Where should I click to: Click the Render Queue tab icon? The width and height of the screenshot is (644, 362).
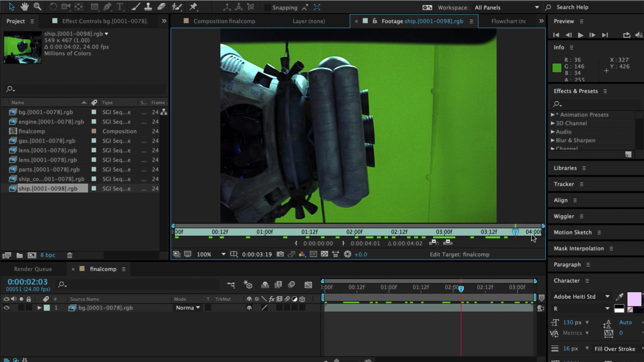tap(33, 269)
